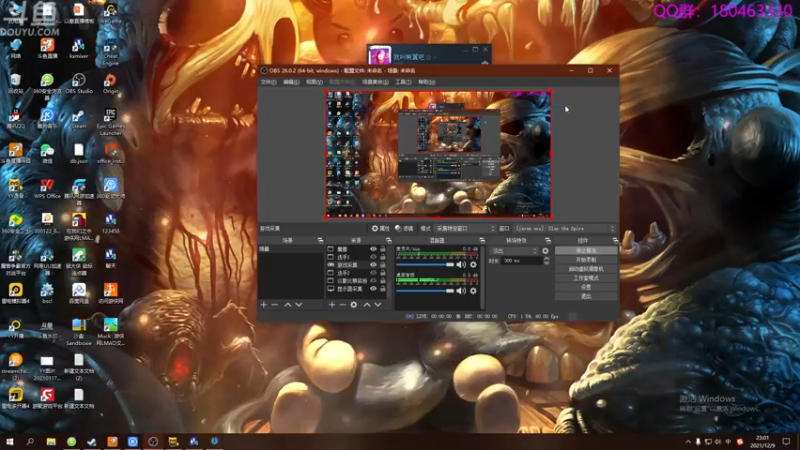Open 文件(F) menu in OBS
800x450 pixels.
click(268, 82)
